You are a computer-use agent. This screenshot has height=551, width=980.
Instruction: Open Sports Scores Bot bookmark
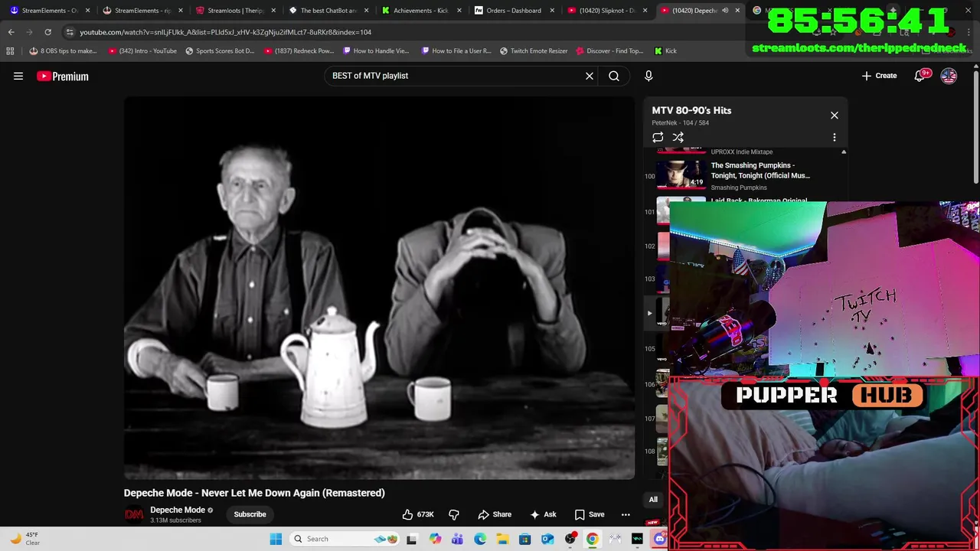click(x=220, y=51)
